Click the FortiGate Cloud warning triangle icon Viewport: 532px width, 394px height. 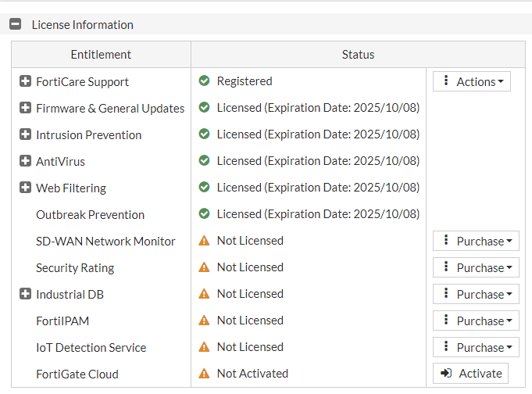pyautogui.click(x=204, y=374)
